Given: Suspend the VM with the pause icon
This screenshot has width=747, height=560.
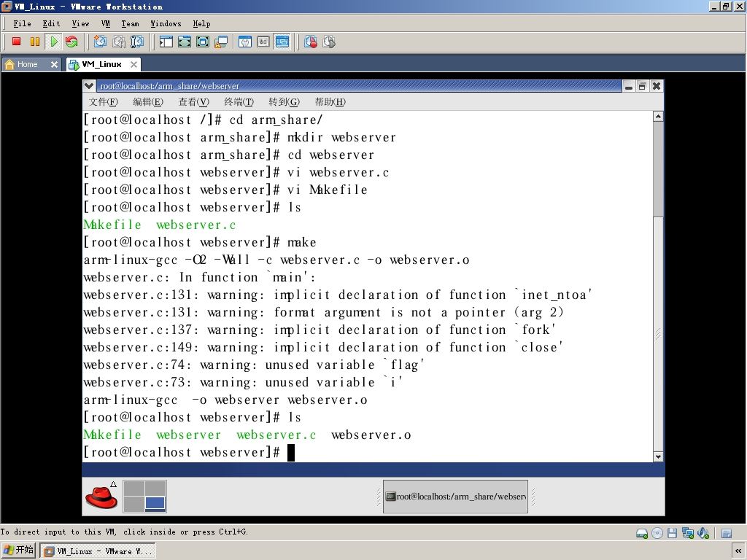Looking at the screenshot, I should [35, 42].
